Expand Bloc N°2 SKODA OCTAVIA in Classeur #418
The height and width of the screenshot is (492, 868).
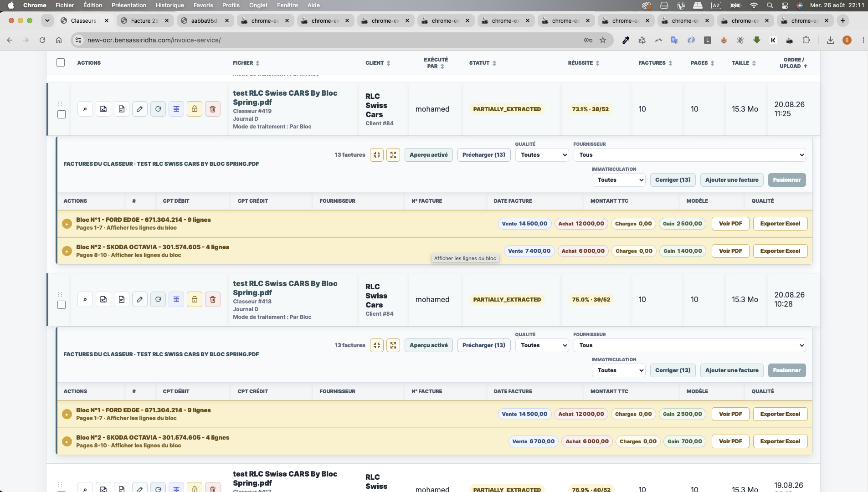[x=67, y=441]
